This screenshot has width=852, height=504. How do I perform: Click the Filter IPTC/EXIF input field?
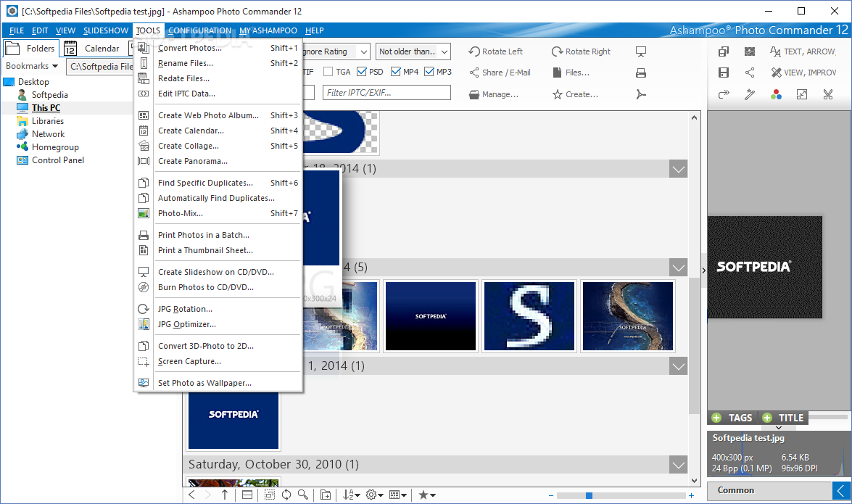(x=386, y=93)
